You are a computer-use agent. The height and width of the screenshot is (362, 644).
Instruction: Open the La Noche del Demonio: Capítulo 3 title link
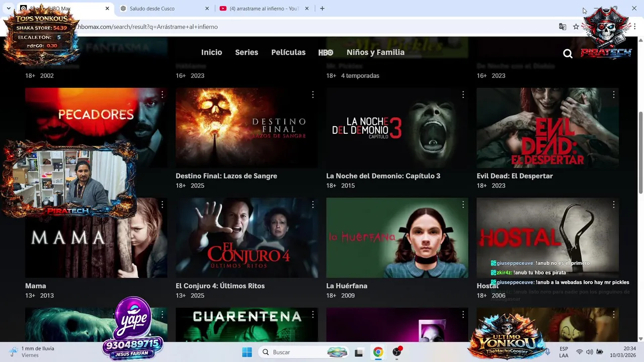pos(383,176)
